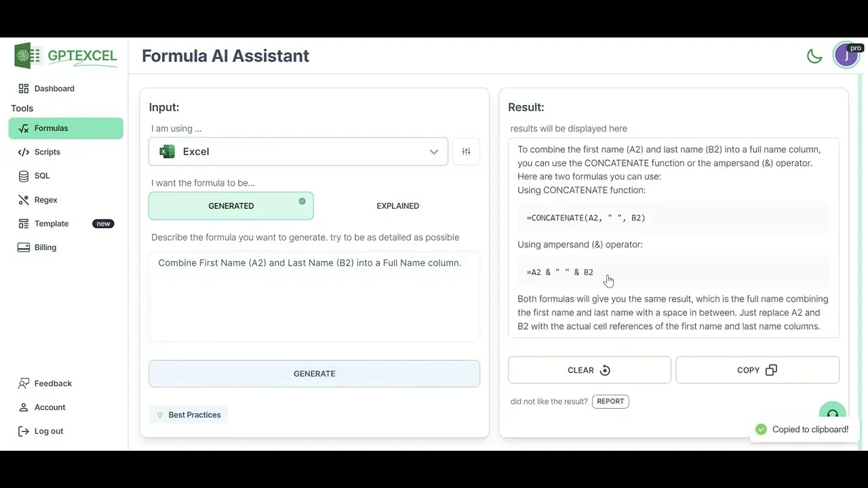The height and width of the screenshot is (488, 868).
Task: Open Best Practices tips
Action: tap(189, 415)
